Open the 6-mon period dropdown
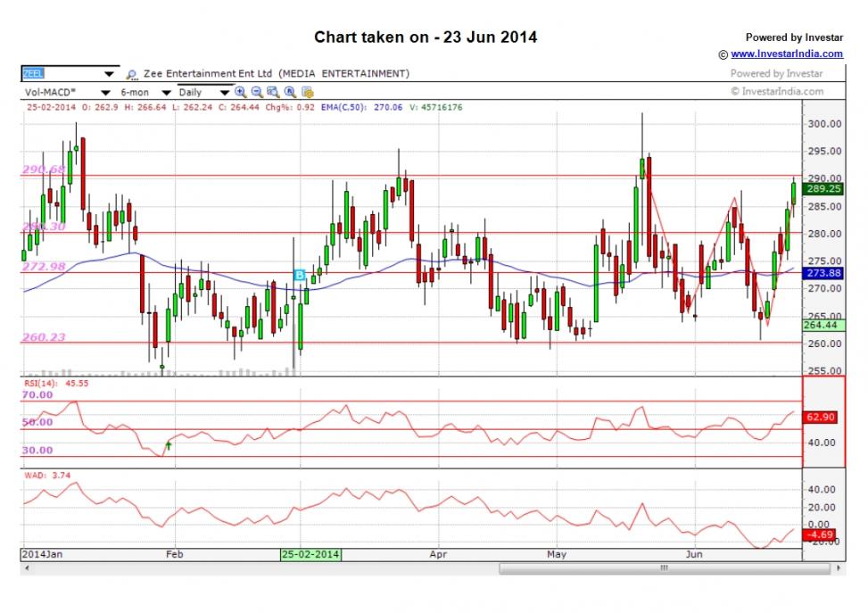 166,93
